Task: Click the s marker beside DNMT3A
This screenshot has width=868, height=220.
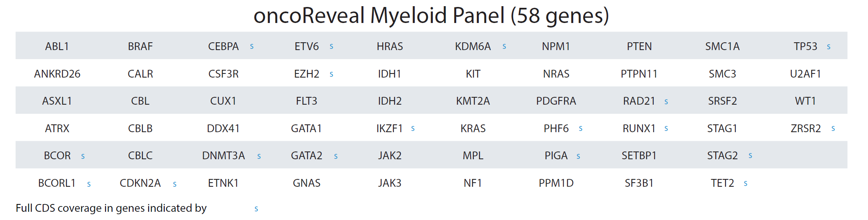Action: tap(259, 156)
